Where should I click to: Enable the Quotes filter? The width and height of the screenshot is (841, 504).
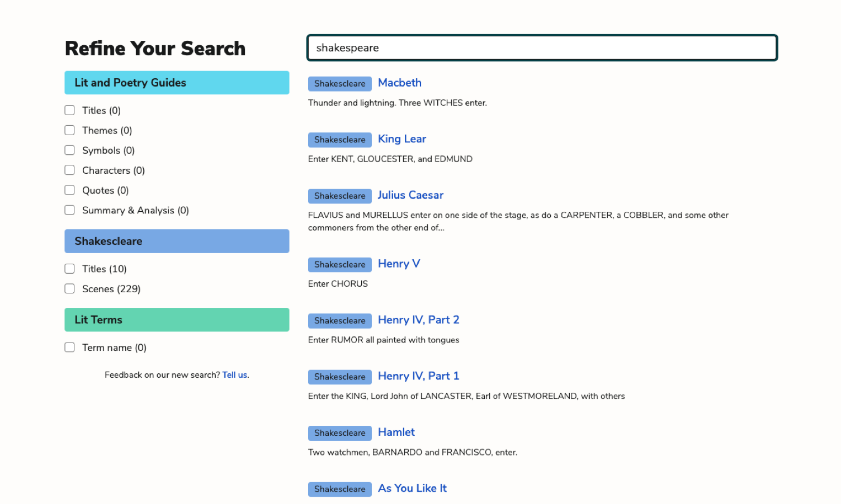point(69,190)
